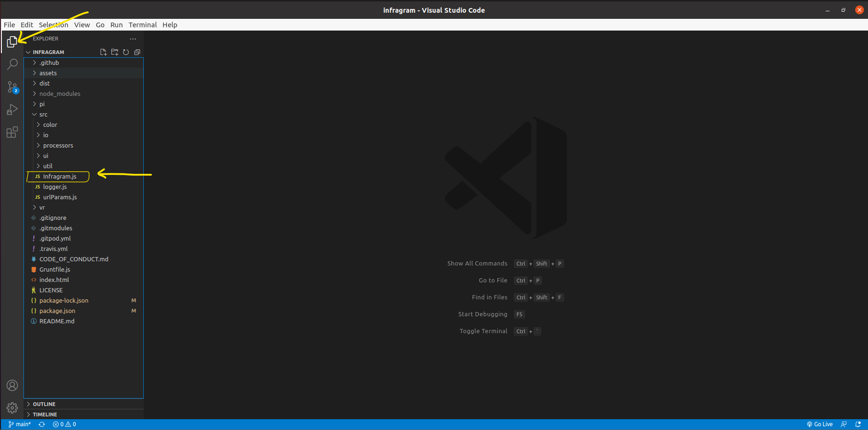Open the Edit menu
The height and width of the screenshot is (430, 868).
tap(27, 25)
